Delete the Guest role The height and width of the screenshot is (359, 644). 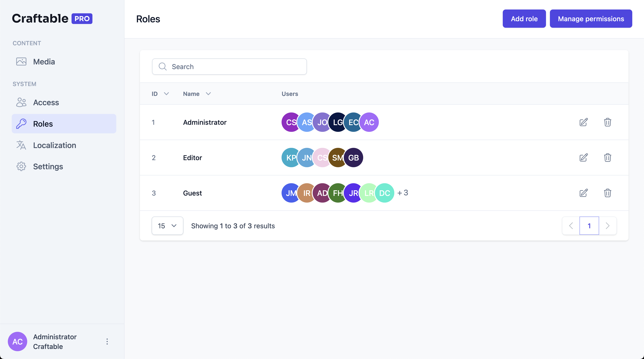pyautogui.click(x=607, y=193)
